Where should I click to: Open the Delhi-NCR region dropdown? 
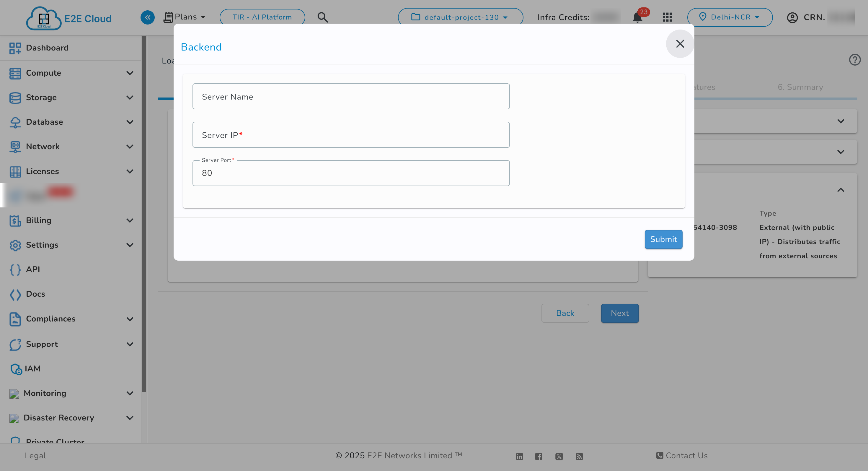tap(730, 17)
